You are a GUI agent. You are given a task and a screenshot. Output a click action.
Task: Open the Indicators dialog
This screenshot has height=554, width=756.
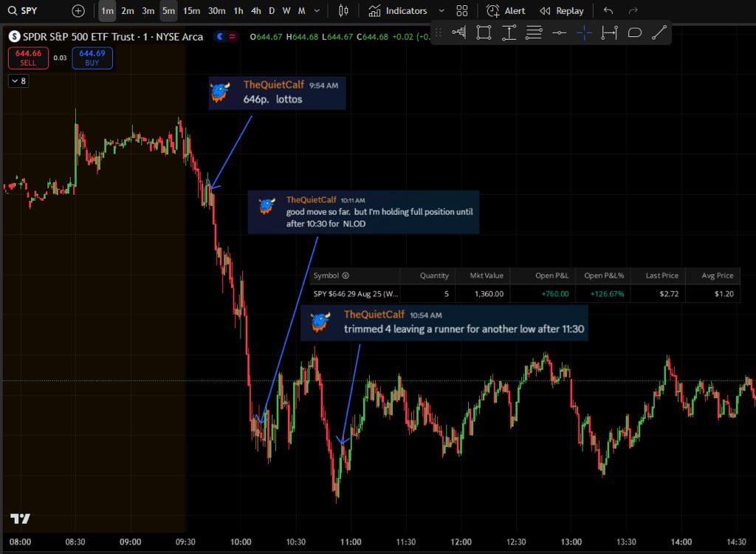pos(398,10)
